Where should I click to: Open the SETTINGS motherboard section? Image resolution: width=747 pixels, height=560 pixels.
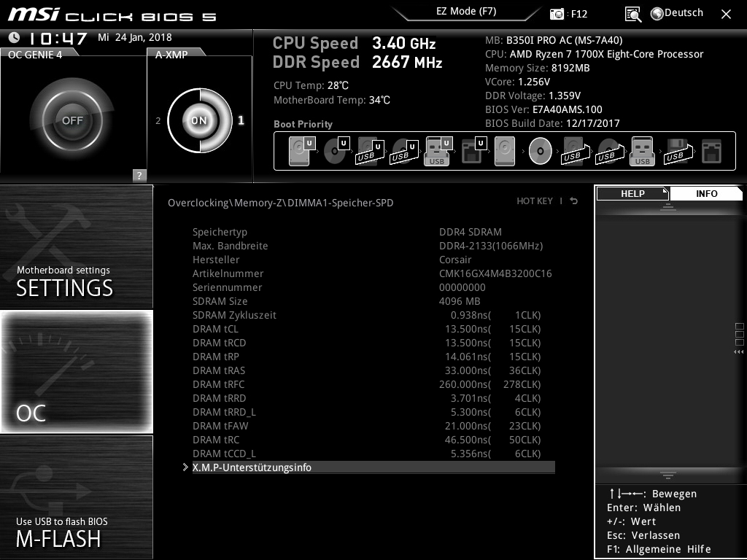coord(77,246)
